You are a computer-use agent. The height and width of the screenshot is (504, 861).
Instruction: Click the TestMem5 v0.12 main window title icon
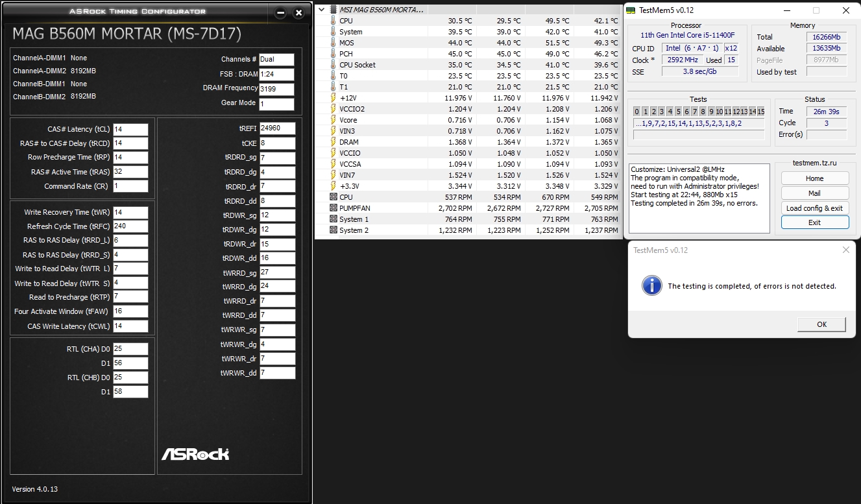pyautogui.click(x=632, y=10)
